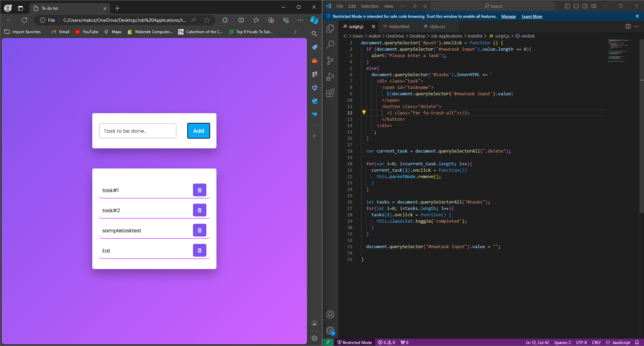The height and width of the screenshot is (346, 644).
Task: Open editor More Actions ellipsis menu
Action: pos(637,26)
